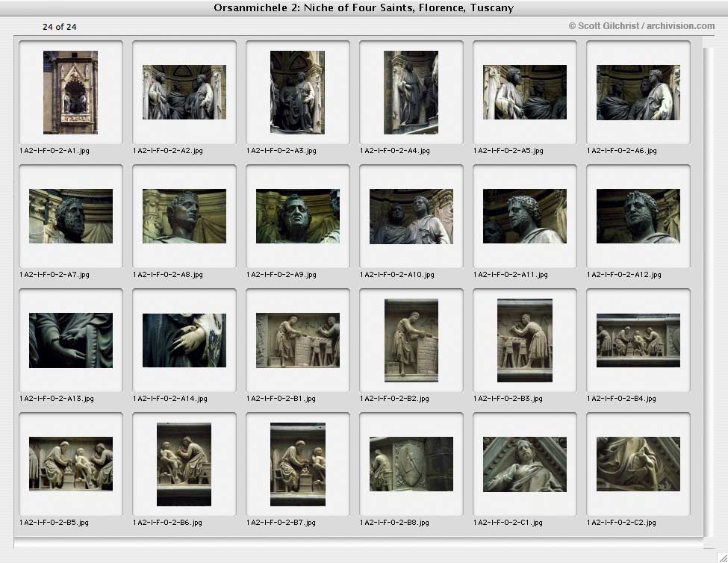Select the caption text 1A2-I-F-O-2-A11.jpg
Image resolution: width=728 pixels, height=563 pixels.
tap(510, 274)
